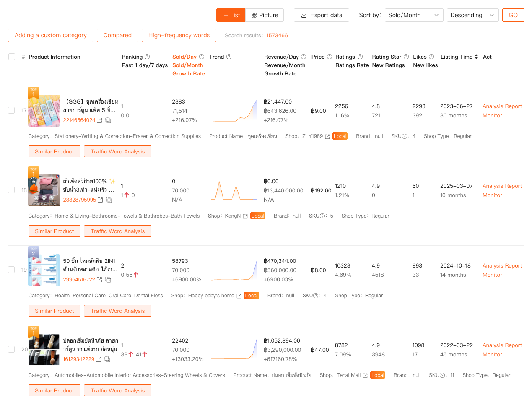Open the Descending order dropdown
Image resolution: width=532 pixels, height=400 pixels.
point(472,15)
